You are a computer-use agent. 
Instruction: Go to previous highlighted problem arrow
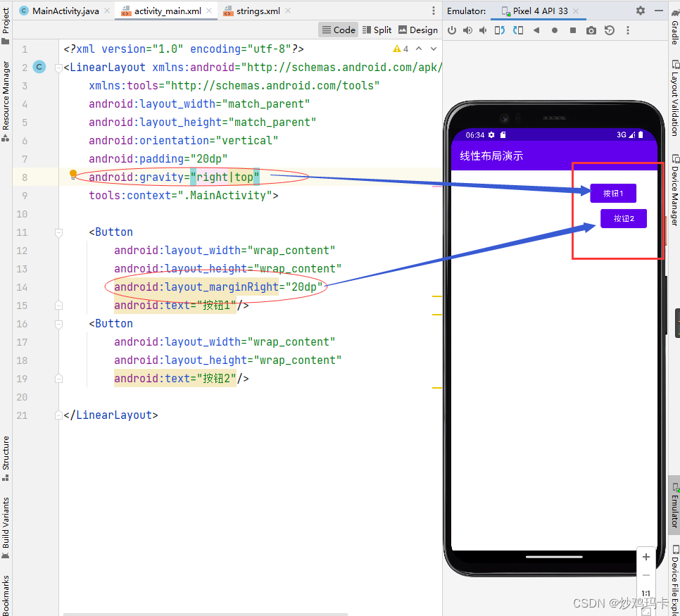(x=419, y=49)
